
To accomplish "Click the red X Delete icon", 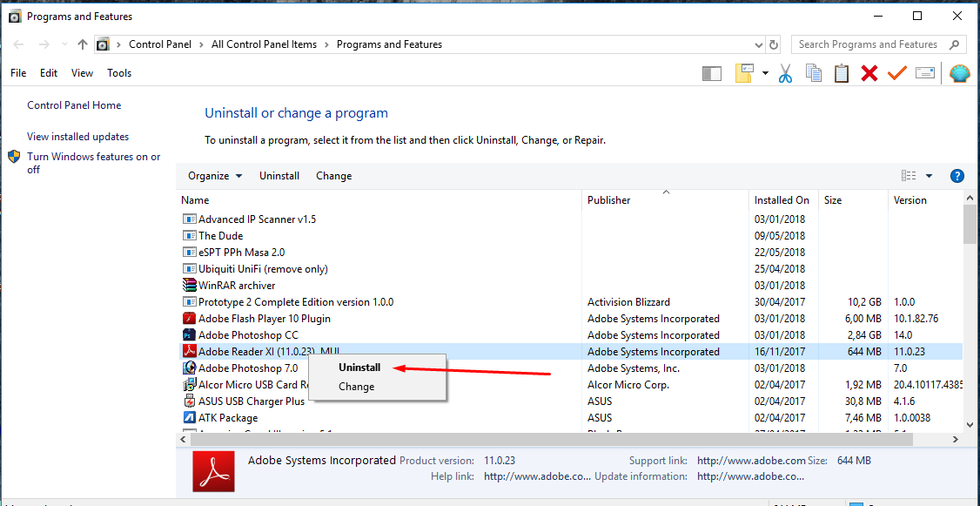I will (x=869, y=74).
